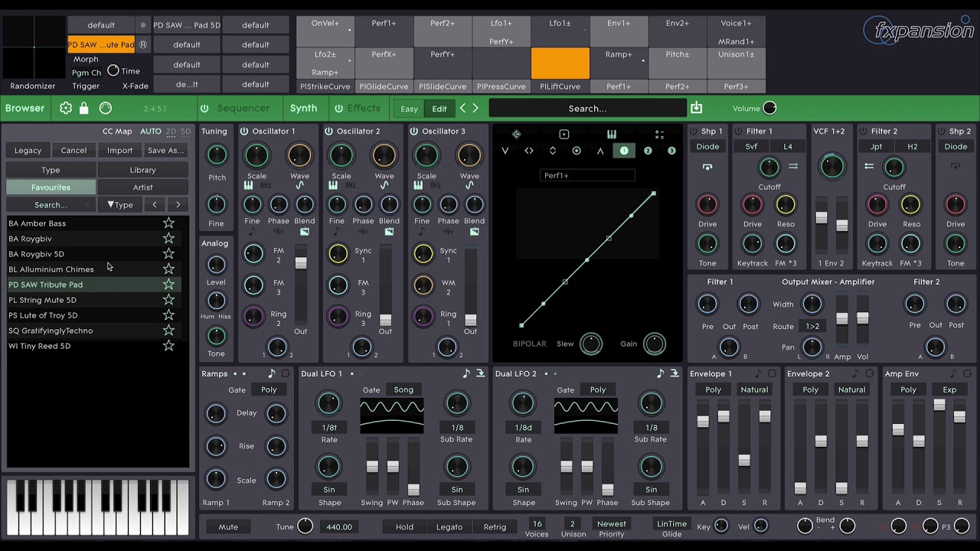Click the padlock lock icon
The height and width of the screenshot is (551, 980).
click(x=84, y=109)
